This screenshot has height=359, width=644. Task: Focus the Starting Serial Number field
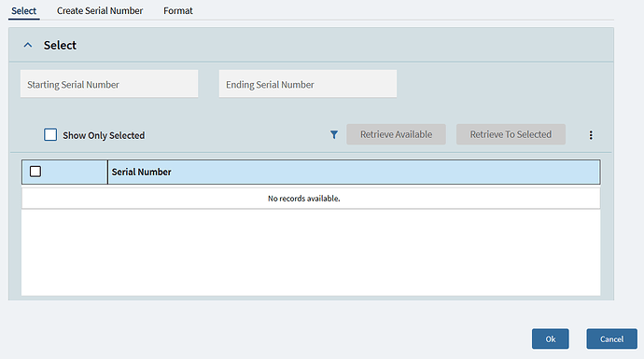click(109, 84)
